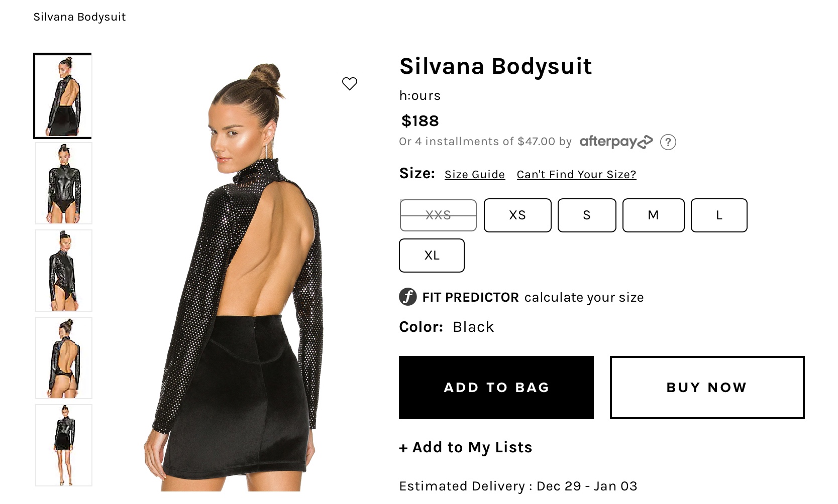Pick size L
This screenshot has width=838, height=504.
pos(719,215)
